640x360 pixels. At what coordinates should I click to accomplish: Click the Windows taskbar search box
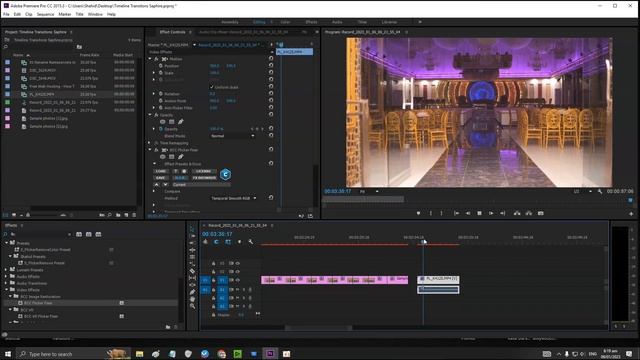73,354
